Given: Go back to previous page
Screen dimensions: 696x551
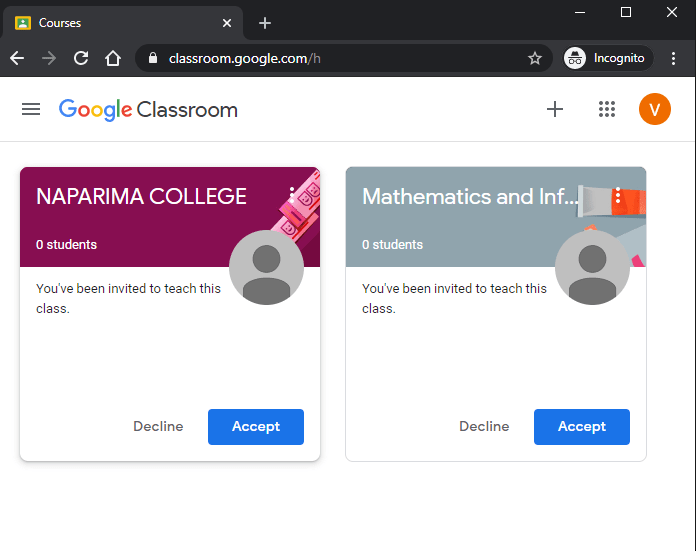Looking at the screenshot, I should 17,58.
